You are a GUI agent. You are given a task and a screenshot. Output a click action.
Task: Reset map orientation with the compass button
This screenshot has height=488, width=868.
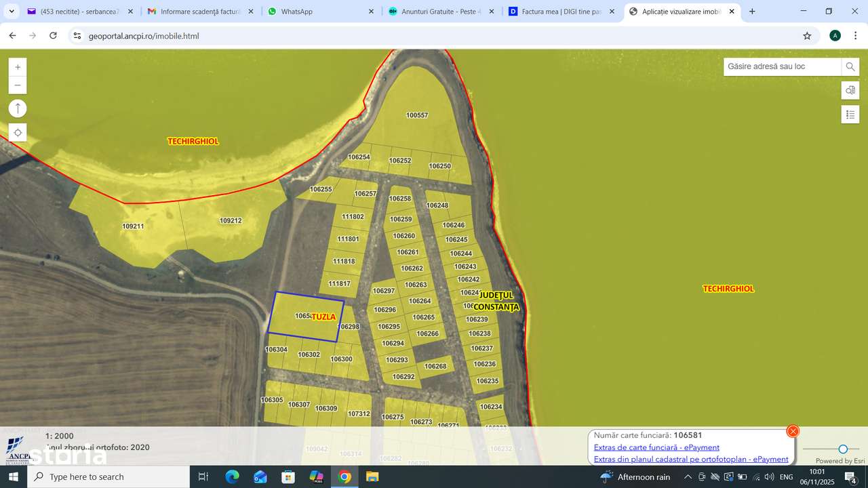point(18,108)
